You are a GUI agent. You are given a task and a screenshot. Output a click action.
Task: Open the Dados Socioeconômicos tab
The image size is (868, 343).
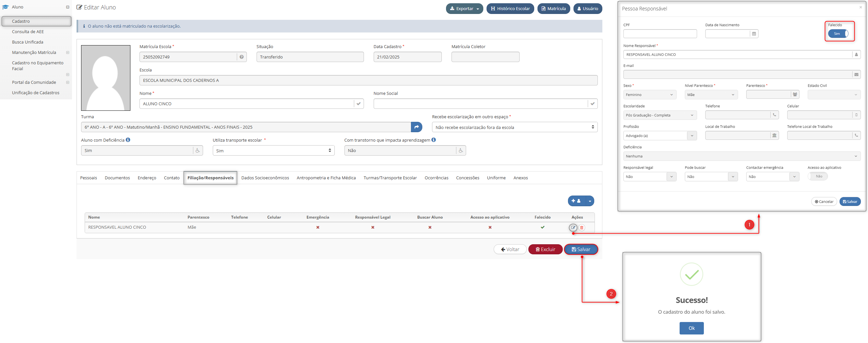[x=265, y=178]
